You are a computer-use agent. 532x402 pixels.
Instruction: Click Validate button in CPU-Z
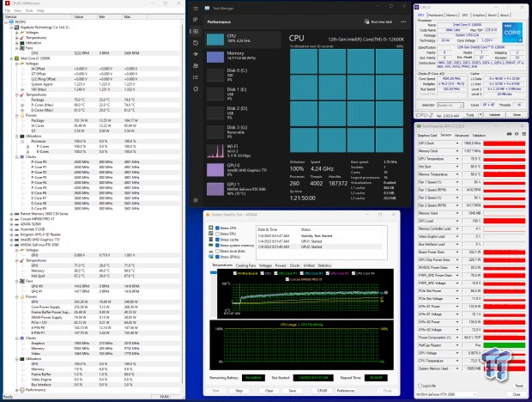494,115
